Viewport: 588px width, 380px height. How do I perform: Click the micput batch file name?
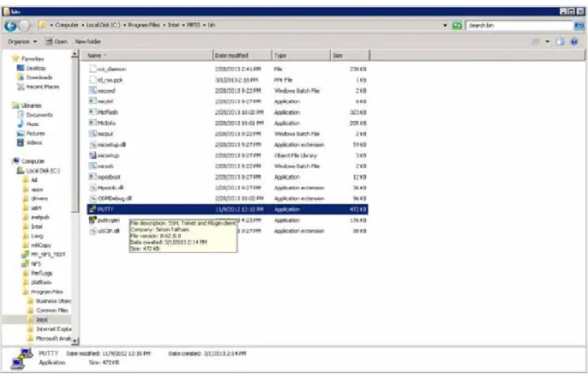point(105,134)
